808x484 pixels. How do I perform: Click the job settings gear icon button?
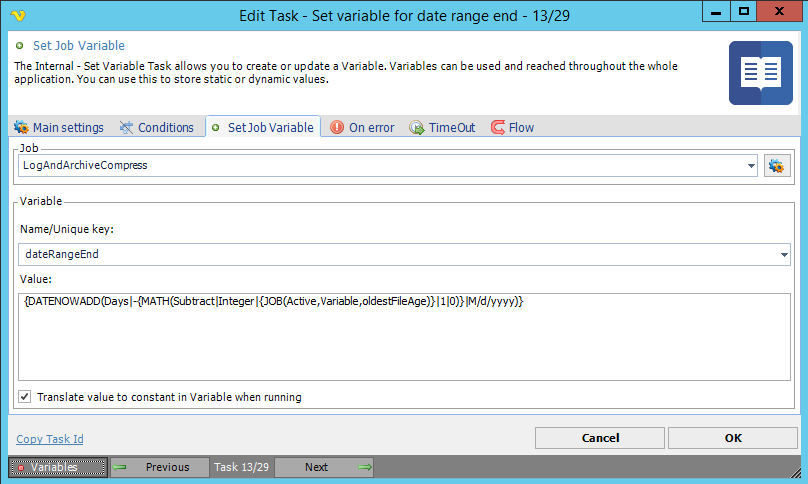(776, 166)
